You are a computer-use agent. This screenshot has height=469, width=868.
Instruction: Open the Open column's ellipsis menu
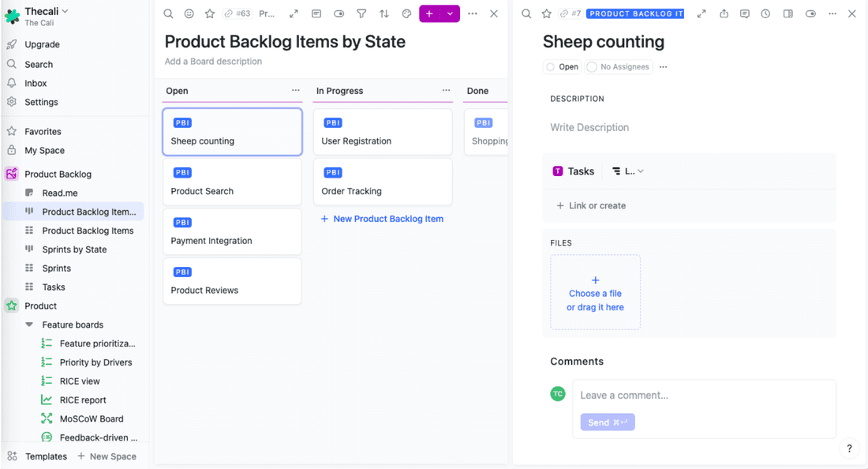coord(296,90)
